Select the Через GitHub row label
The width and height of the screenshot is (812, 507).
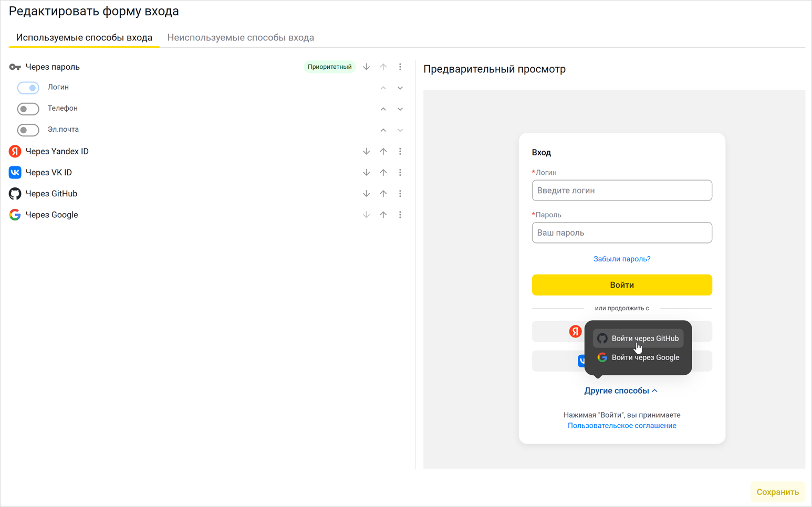pyautogui.click(x=51, y=194)
